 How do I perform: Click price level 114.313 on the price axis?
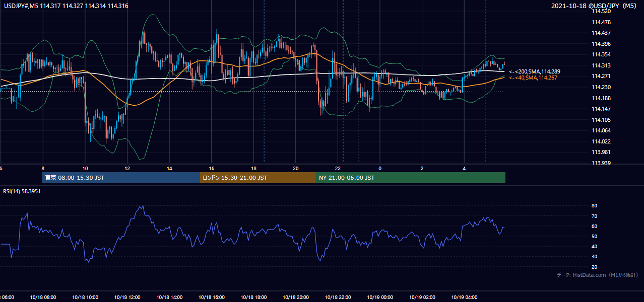602,65
